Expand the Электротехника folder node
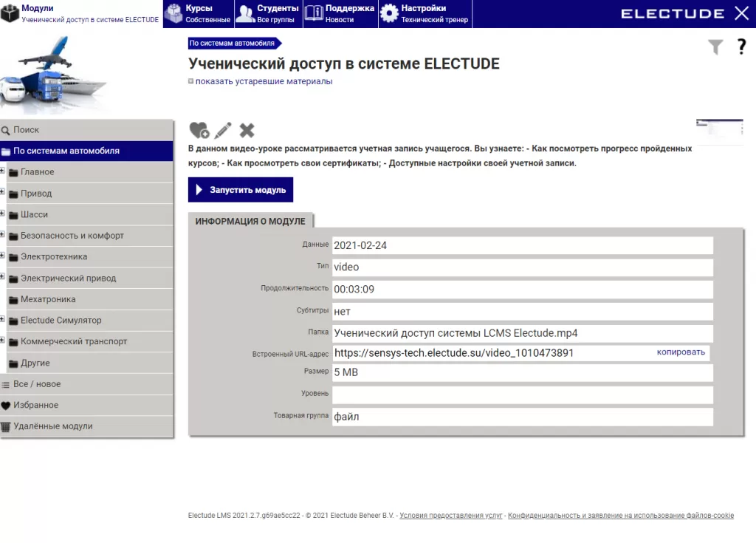This screenshot has height=543, width=756. point(3,256)
